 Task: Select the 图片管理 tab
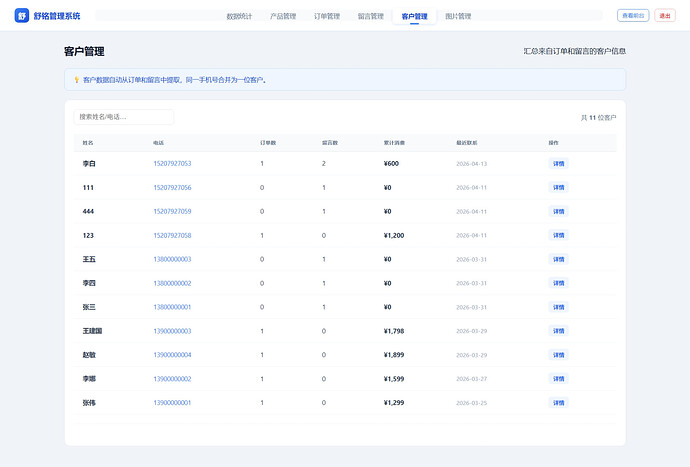[458, 16]
